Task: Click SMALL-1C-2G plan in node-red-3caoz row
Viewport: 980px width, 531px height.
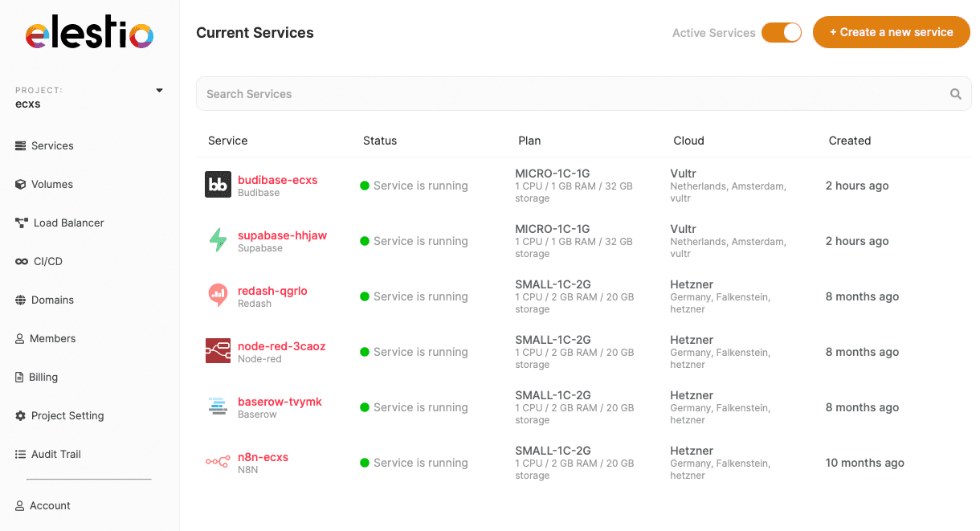Action: pyautogui.click(x=553, y=340)
